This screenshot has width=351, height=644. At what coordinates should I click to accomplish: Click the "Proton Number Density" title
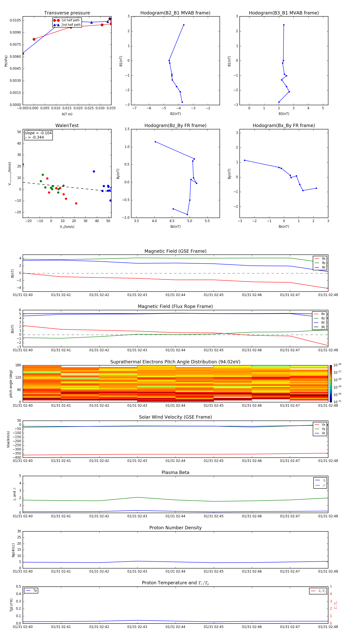click(x=175, y=528)
